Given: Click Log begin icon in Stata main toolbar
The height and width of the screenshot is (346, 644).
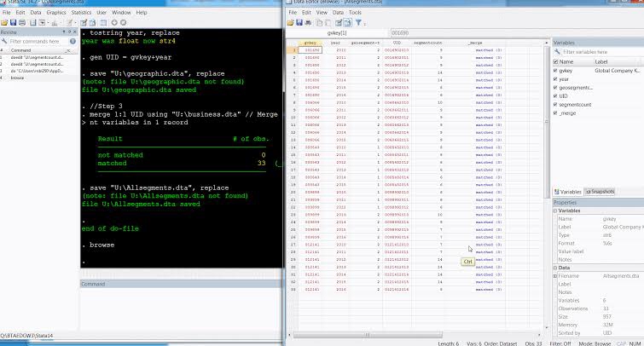Looking at the screenshot, I should pos(33,22).
